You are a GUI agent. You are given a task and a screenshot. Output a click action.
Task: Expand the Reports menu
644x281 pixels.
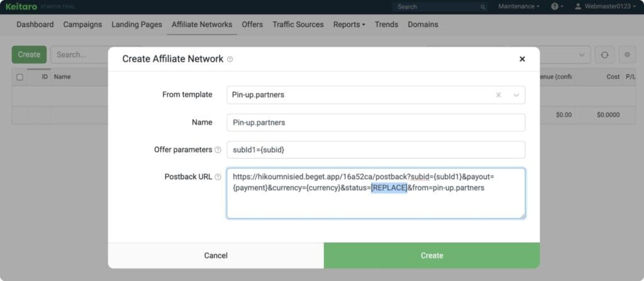point(349,25)
